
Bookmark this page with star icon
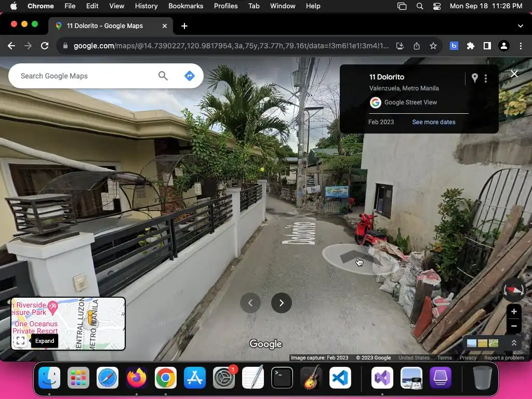pyautogui.click(x=433, y=46)
